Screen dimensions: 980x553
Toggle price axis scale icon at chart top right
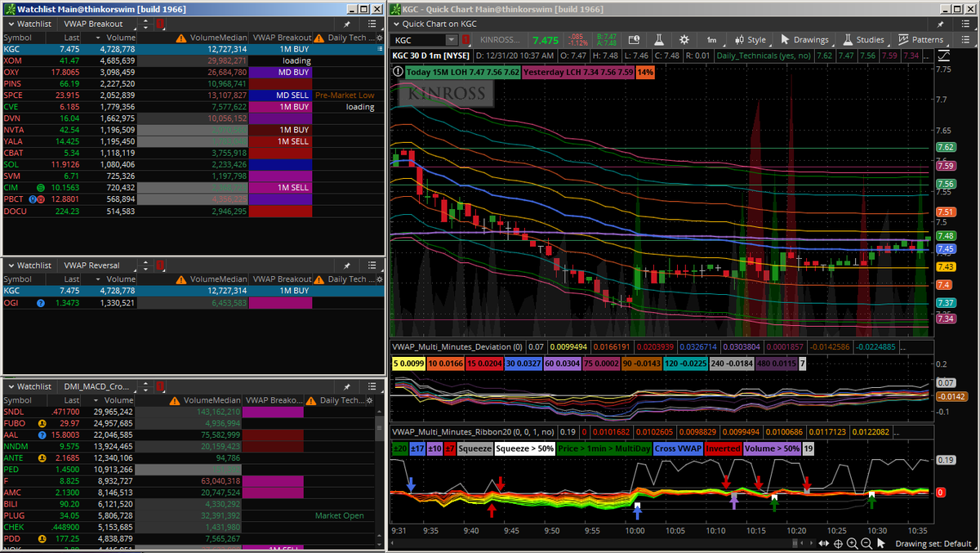[x=945, y=56]
